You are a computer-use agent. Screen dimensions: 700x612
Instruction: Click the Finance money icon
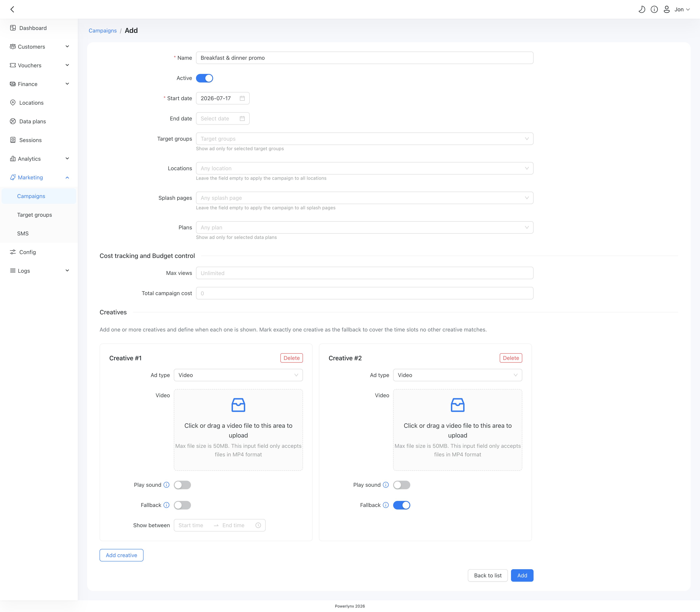(x=13, y=84)
